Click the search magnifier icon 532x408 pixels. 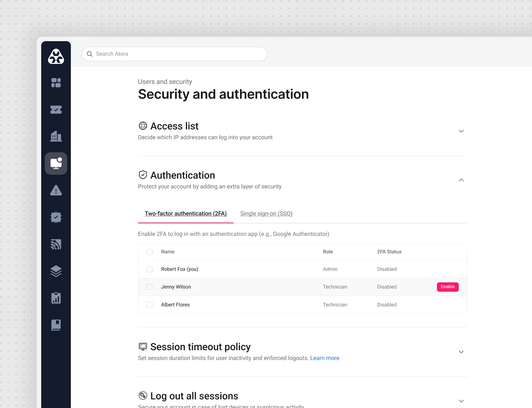coord(89,54)
